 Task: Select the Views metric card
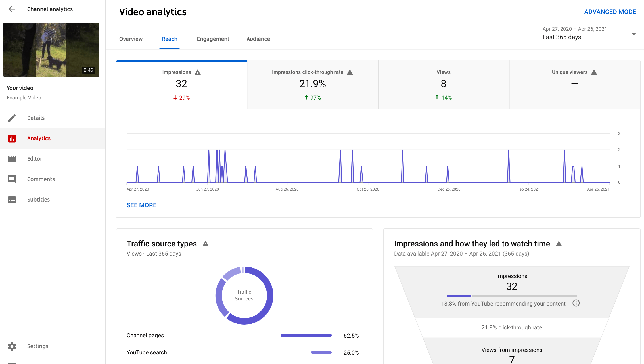[443, 84]
